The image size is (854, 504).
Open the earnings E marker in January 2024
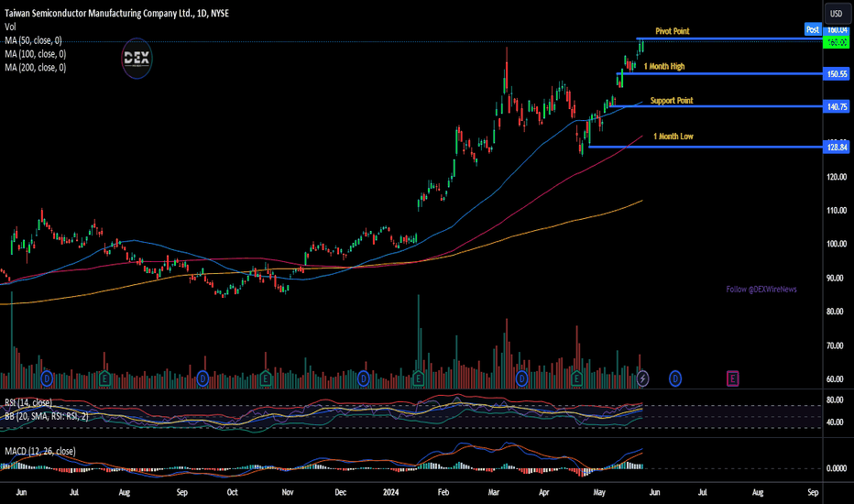(x=418, y=378)
